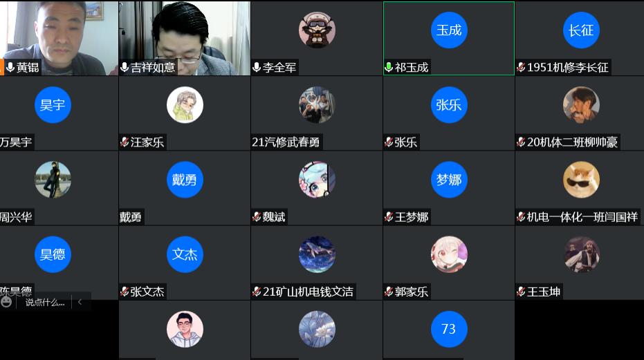Click the muted mic icon next to 王梦娜
This screenshot has width=644, height=360.
[x=389, y=217]
